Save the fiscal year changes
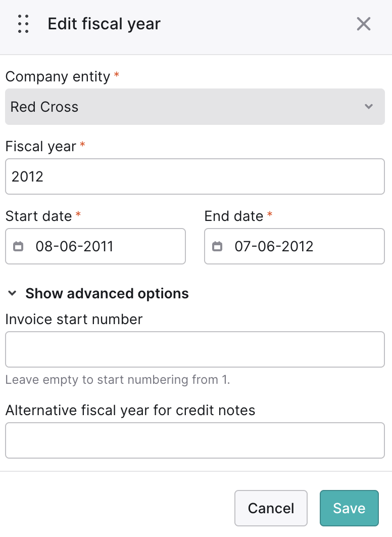Screen dimensions: 392x537 (349, 508)
